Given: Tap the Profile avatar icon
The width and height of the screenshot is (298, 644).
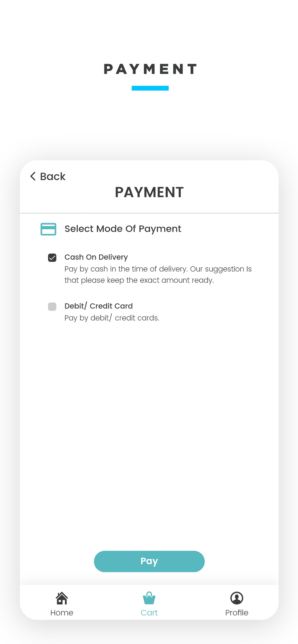Looking at the screenshot, I should coord(237,598).
